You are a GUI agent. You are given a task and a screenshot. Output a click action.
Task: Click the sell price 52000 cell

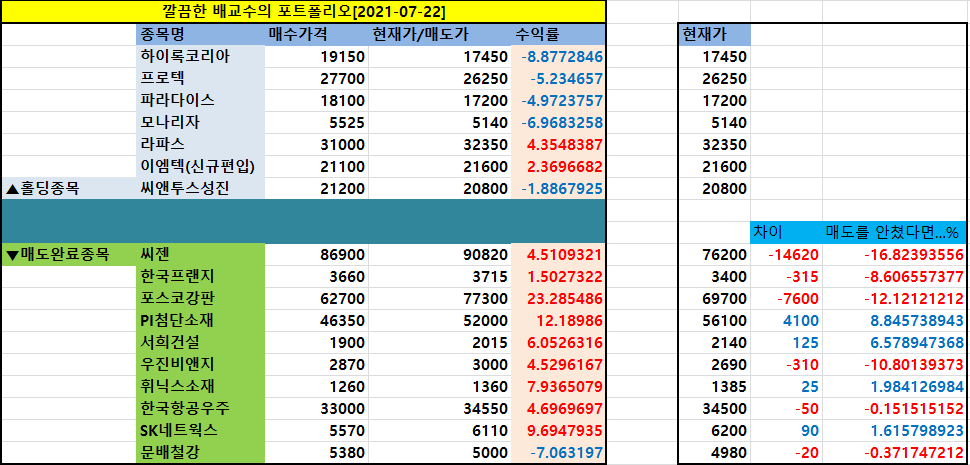pos(440,320)
